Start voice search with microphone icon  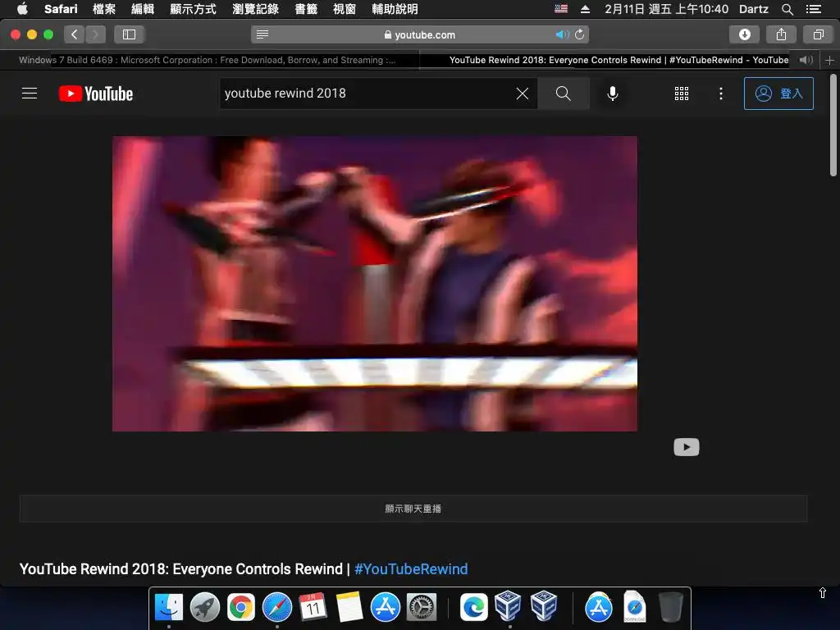612,94
